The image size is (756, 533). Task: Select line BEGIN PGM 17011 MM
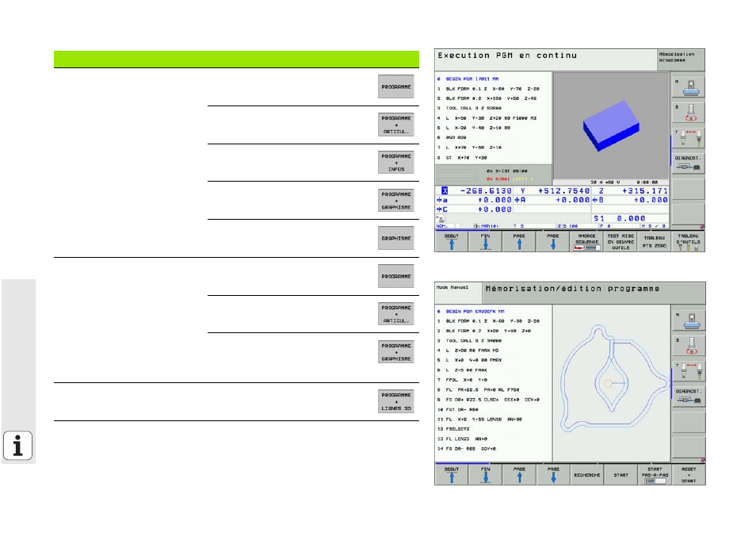pyautogui.click(x=472, y=79)
